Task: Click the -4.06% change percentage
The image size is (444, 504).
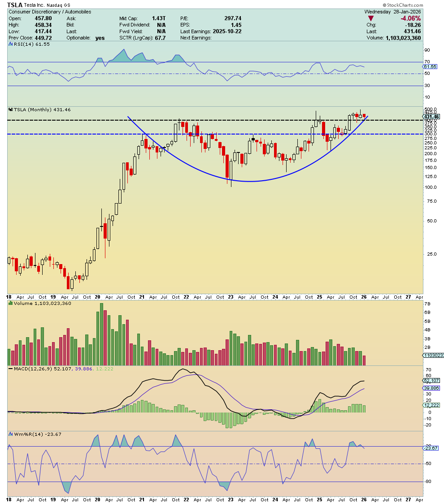Action: (411, 19)
